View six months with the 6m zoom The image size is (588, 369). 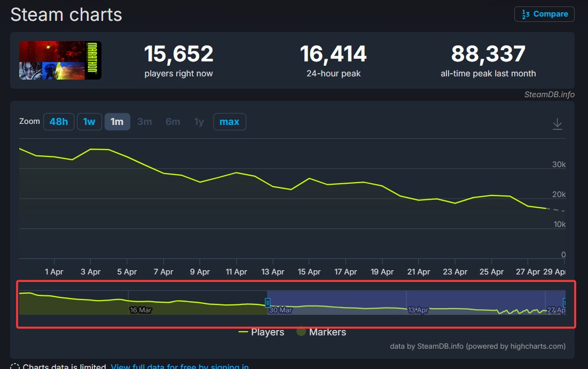click(x=173, y=121)
